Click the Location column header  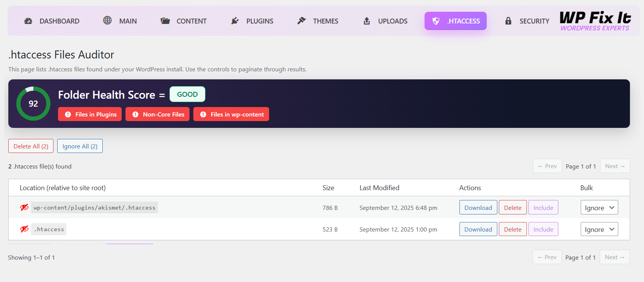coord(63,188)
